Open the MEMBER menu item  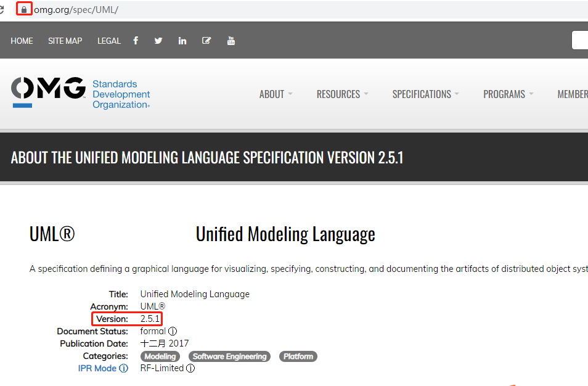pos(573,94)
